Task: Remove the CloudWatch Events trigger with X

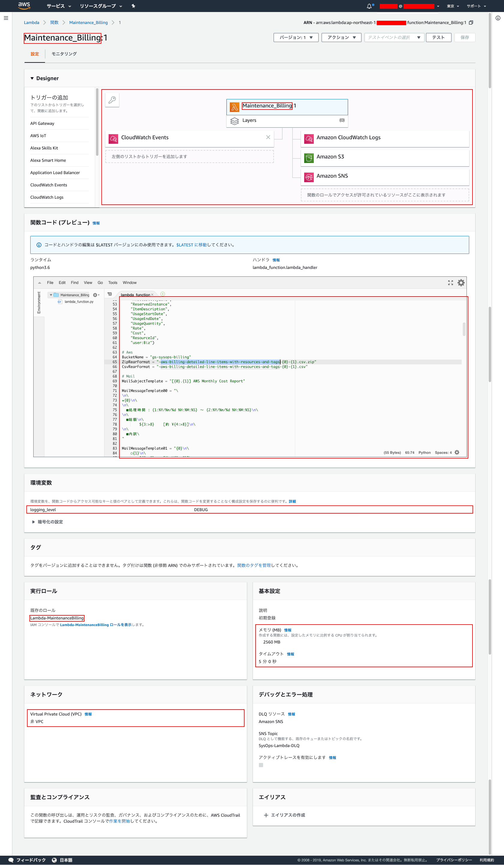Action: (x=268, y=137)
